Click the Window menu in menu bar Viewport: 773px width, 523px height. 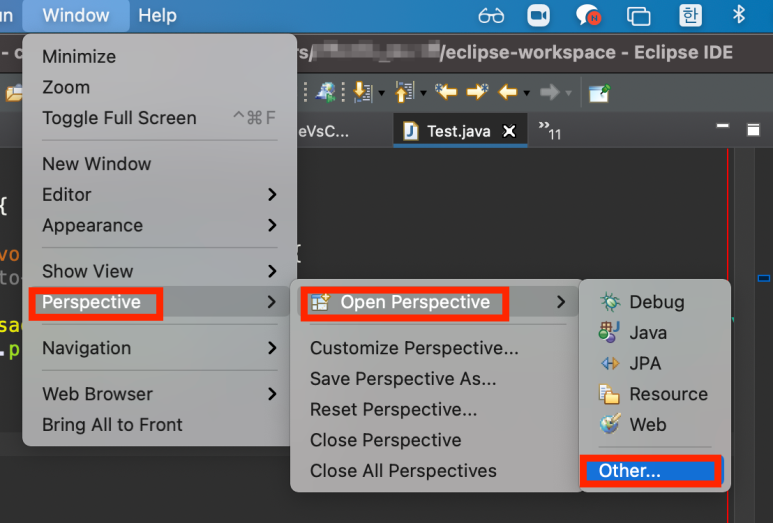click(76, 15)
